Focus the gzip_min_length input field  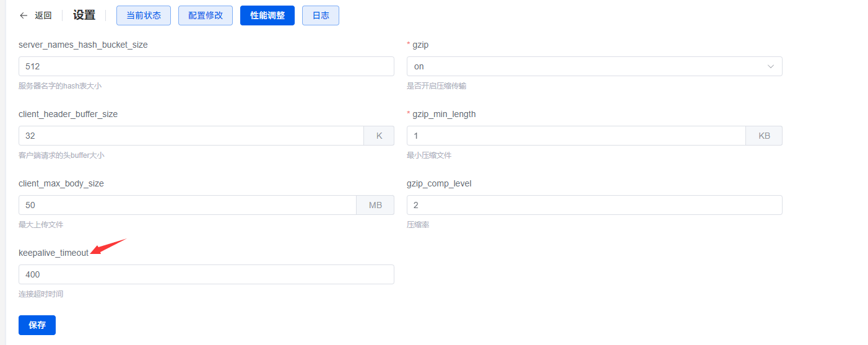tap(576, 136)
